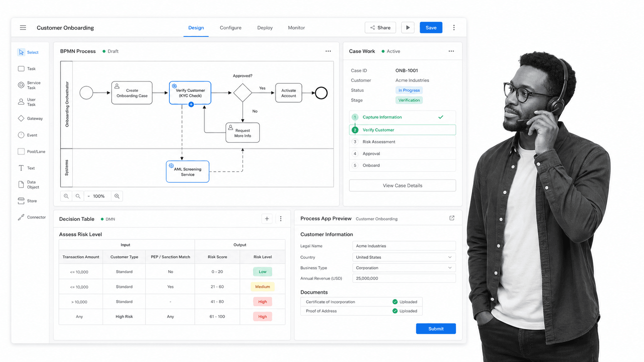Viewport: 644px width, 362px height.
Task: Click second magnifier icon in zoom bar
Action: pos(78,196)
